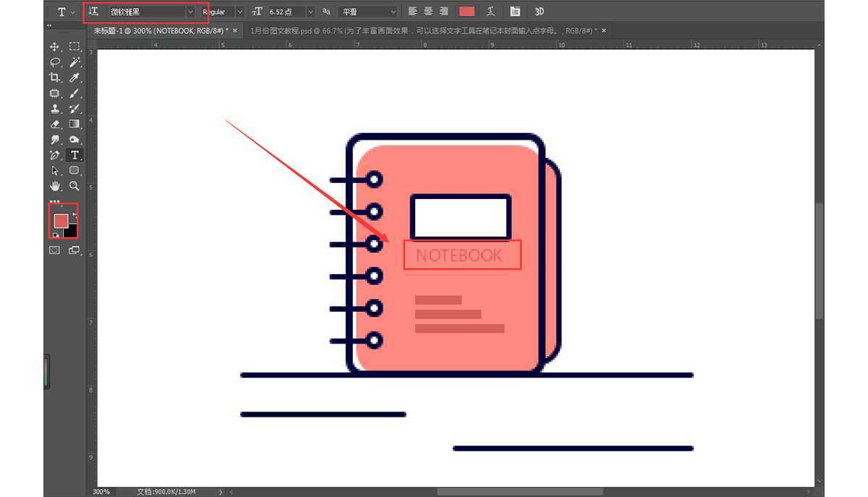868x497 pixels.
Task: Select the Hand tool
Action: pos(54,186)
